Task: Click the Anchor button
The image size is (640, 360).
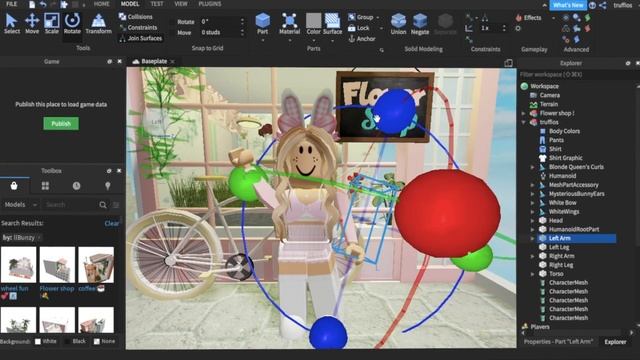Action: pyautogui.click(x=362, y=39)
